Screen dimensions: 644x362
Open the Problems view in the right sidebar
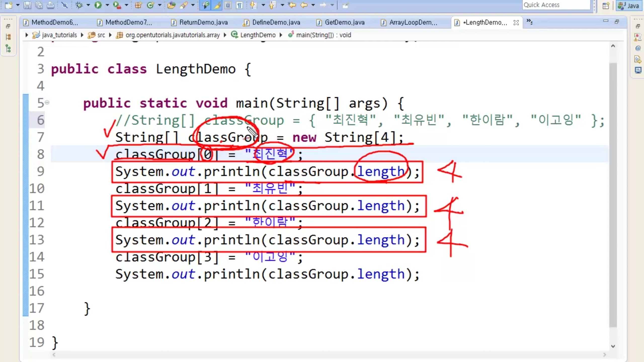[638, 37]
